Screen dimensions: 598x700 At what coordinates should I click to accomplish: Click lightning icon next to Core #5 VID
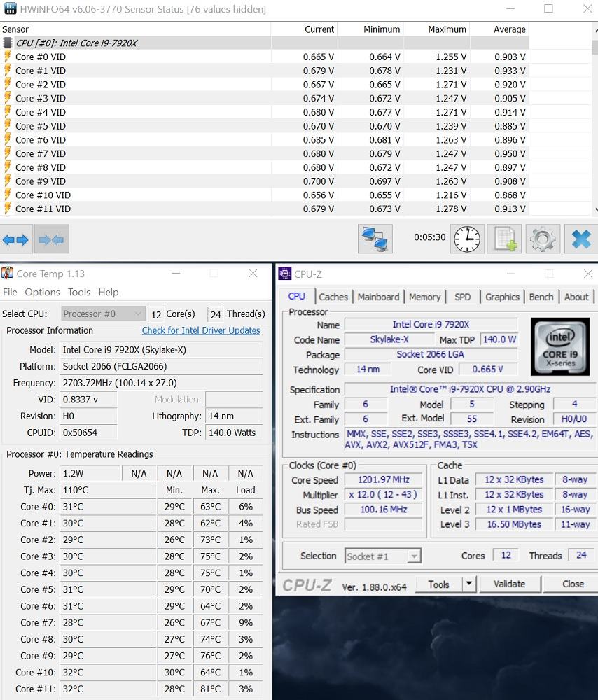click(7, 126)
